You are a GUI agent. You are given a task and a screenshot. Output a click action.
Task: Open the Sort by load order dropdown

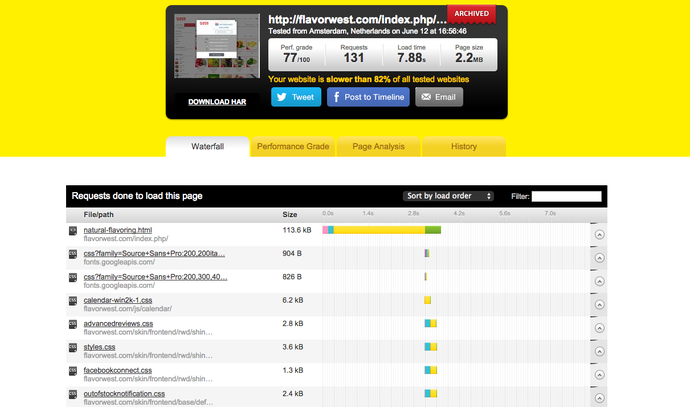point(448,196)
